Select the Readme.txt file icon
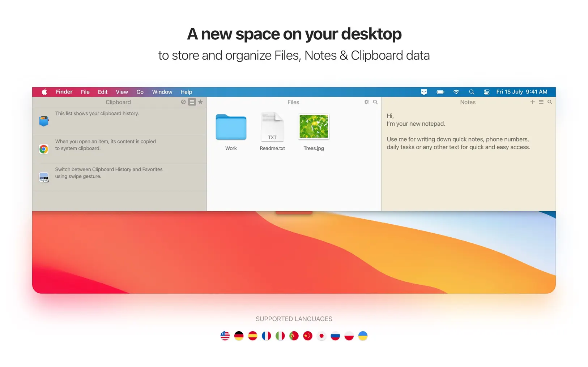Viewport: 588px width, 367px height. click(x=272, y=126)
